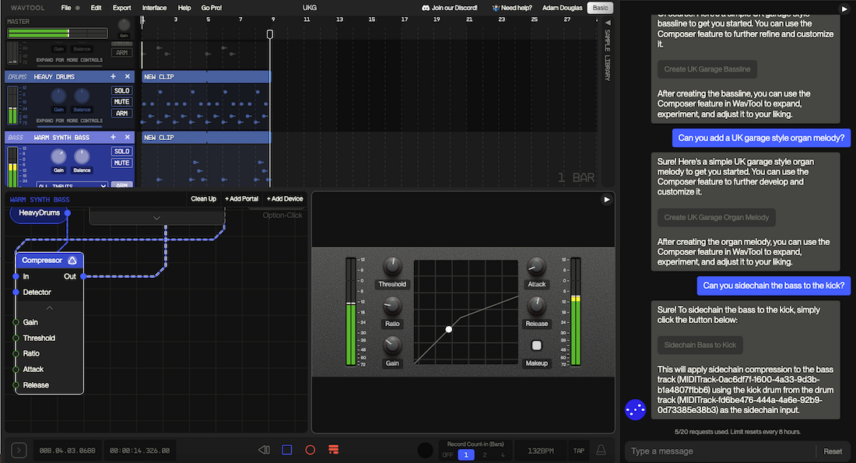Viewport: 856px width, 463px height.
Task: Click the compressor Gain knob
Action: (x=392, y=345)
